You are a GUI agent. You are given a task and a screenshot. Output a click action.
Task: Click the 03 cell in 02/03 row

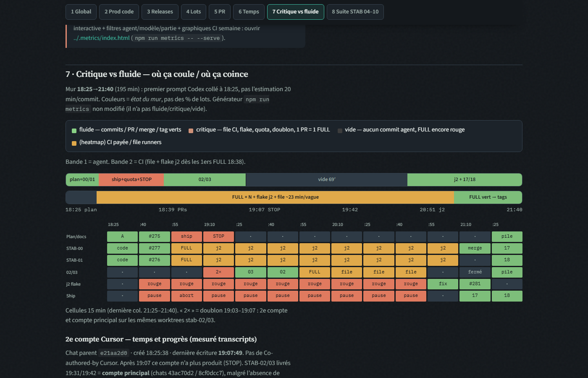point(251,272)
